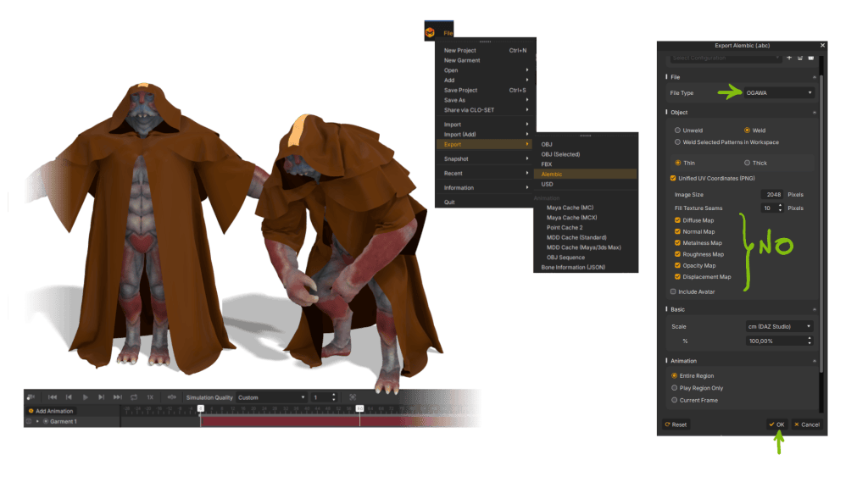Click the end frame marker on the timeline
This screenshot has height=488, width=868.
359,408
